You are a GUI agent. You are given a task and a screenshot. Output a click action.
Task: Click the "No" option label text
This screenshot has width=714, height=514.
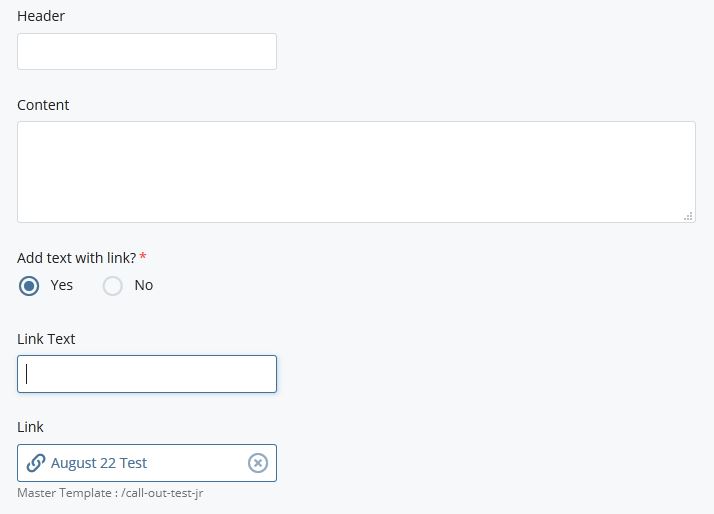point(144,285)
